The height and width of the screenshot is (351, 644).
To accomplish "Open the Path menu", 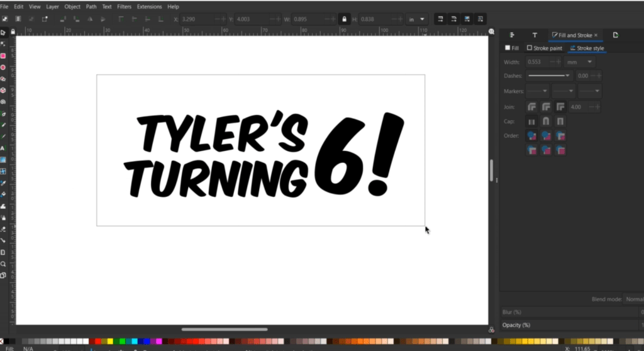I will (91, 6).
